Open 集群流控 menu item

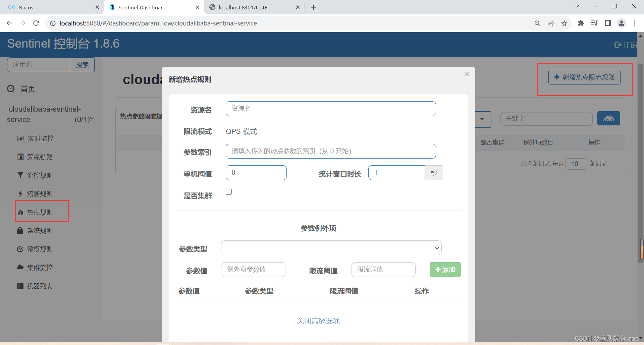tap(40, 268)
